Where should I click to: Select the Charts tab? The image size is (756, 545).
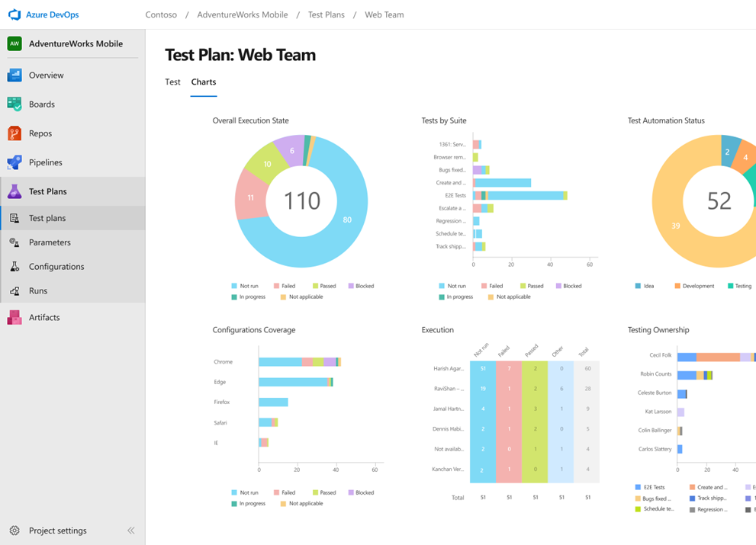tap(203, 82)
